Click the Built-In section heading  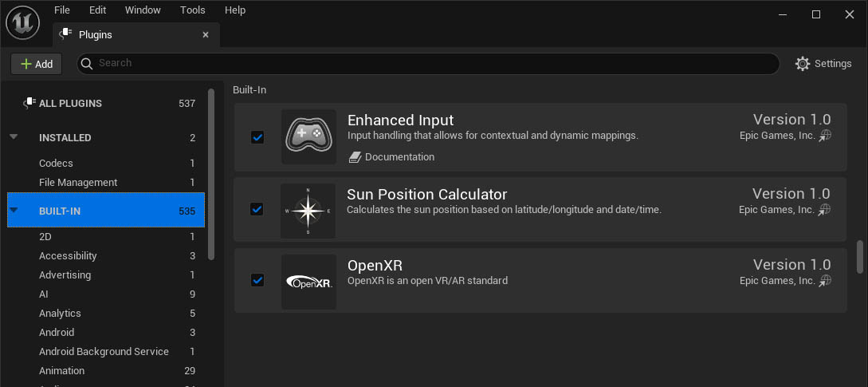pos(249,90)
